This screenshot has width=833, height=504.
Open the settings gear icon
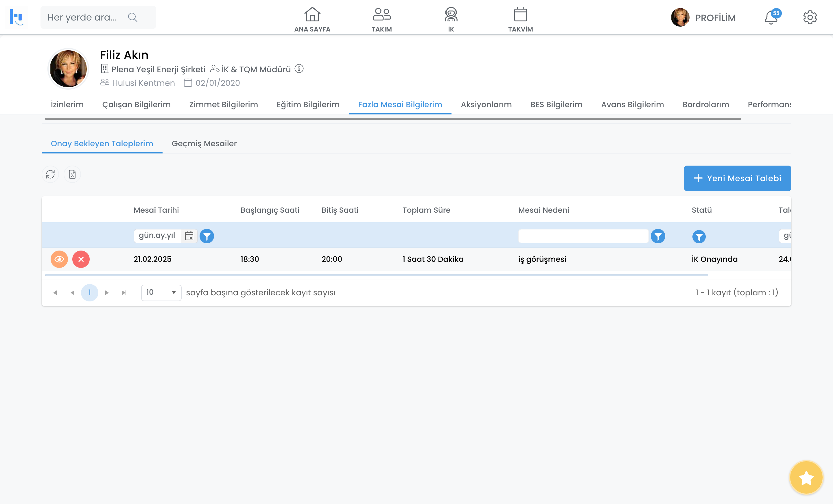pos(810,18)
